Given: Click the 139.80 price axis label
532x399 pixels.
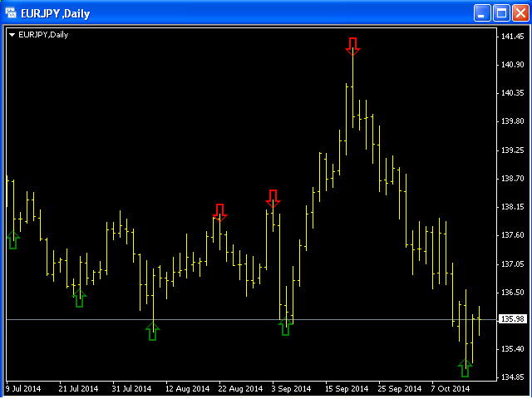Looking at the screenshot, I should (x=512, y=121).
